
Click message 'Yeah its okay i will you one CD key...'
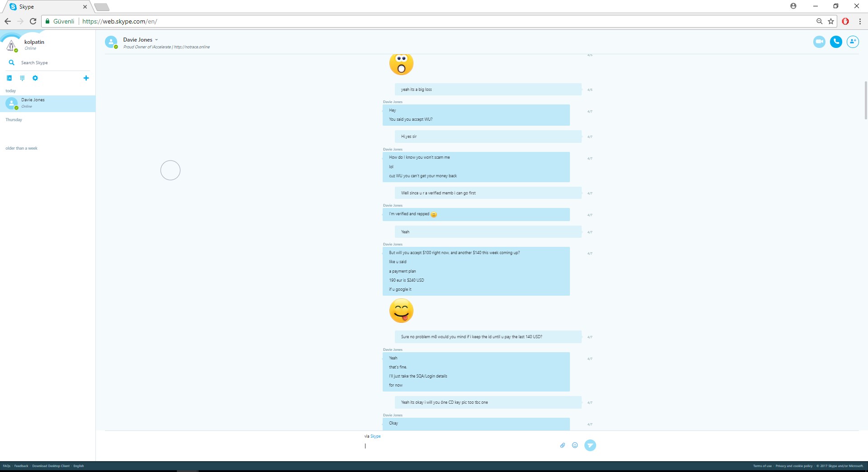pyautogui.click(x=488, y=402)
